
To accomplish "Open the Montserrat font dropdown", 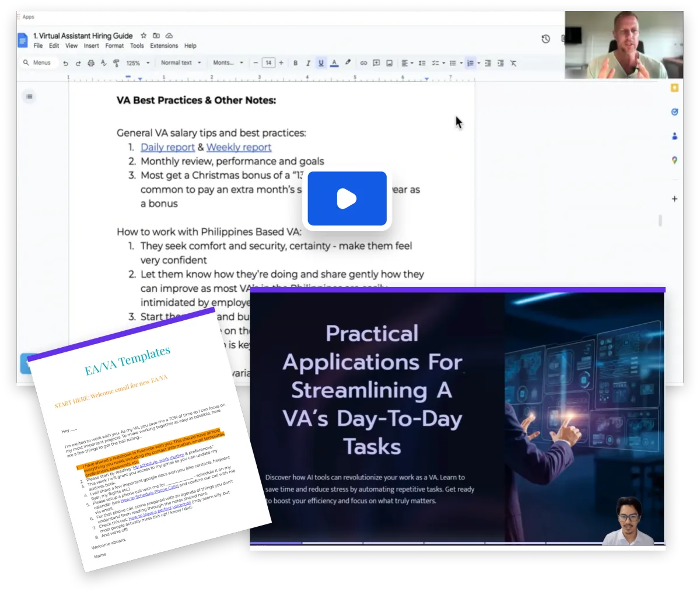I will (x=228, y=62).
